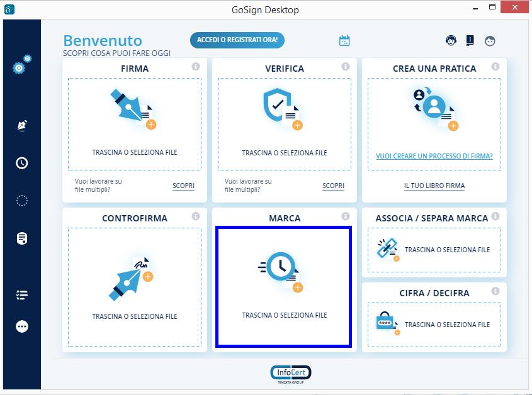Click the chain link icon in ASSOCIA / SEPARA MARCA
The width and height of the screenshot is (532, 395).
click(x=388, y=250)
